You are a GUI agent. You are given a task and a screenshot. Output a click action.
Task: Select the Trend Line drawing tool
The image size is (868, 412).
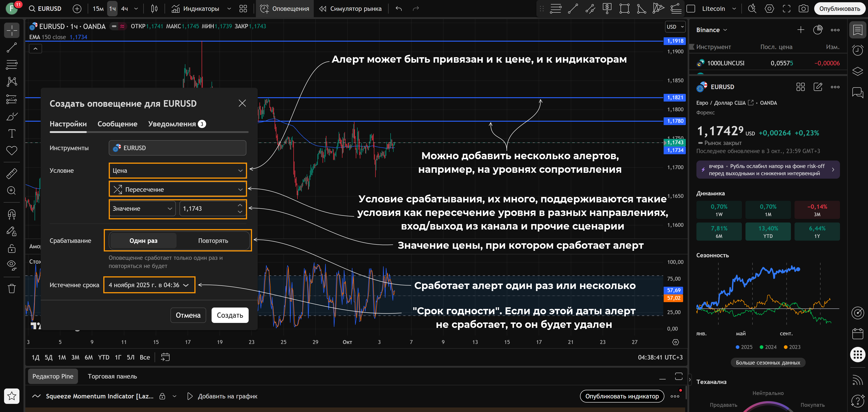[x=12, y=47]
